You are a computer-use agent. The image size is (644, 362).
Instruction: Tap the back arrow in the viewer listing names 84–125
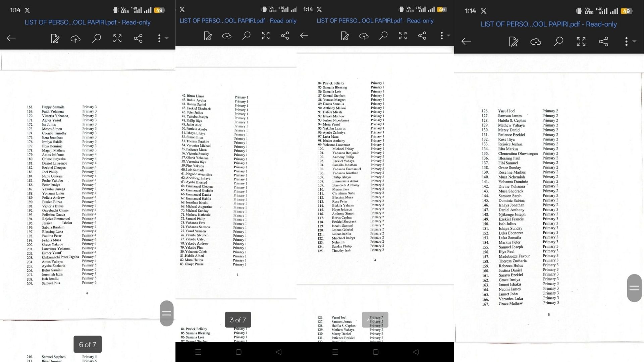click(304, 36)
